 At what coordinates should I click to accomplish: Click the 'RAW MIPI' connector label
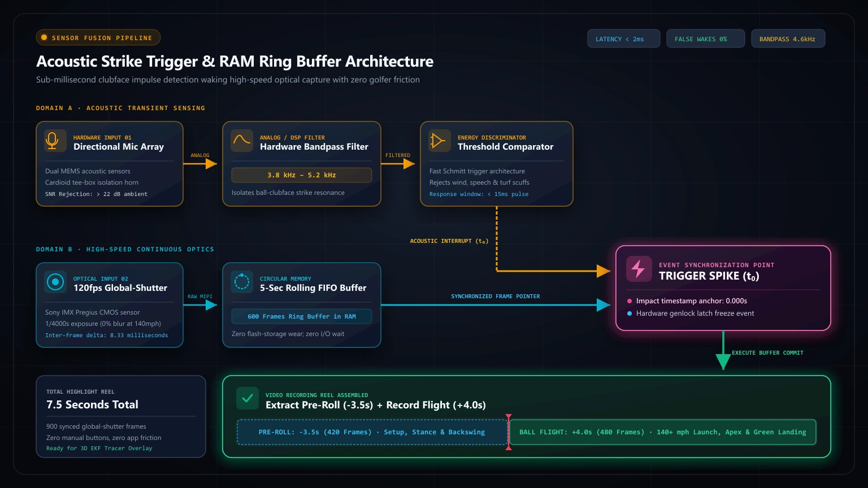pos(200,297)
